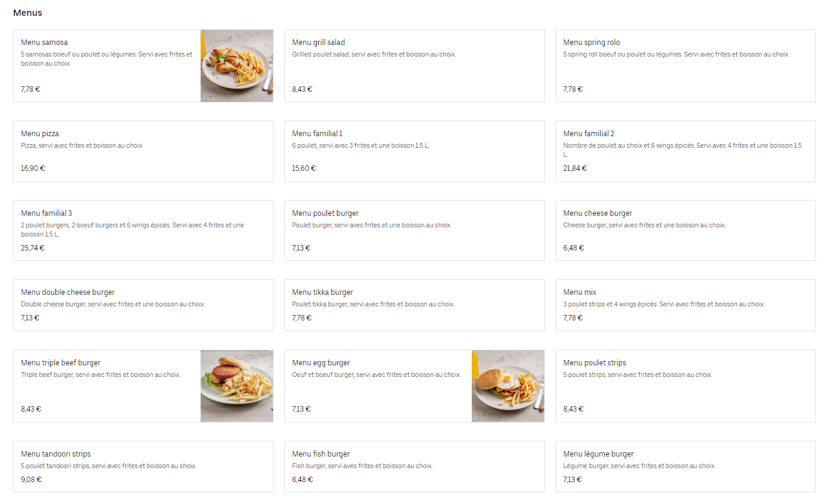This screenshot has height=504, width=833.
Task: Select the Menu cheese burger card
Action: point(685,230)
